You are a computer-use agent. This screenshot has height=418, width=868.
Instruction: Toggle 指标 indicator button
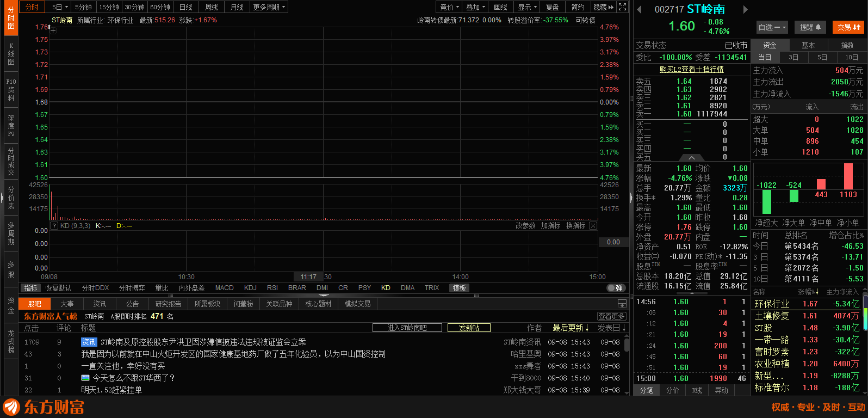pos(31,288)
